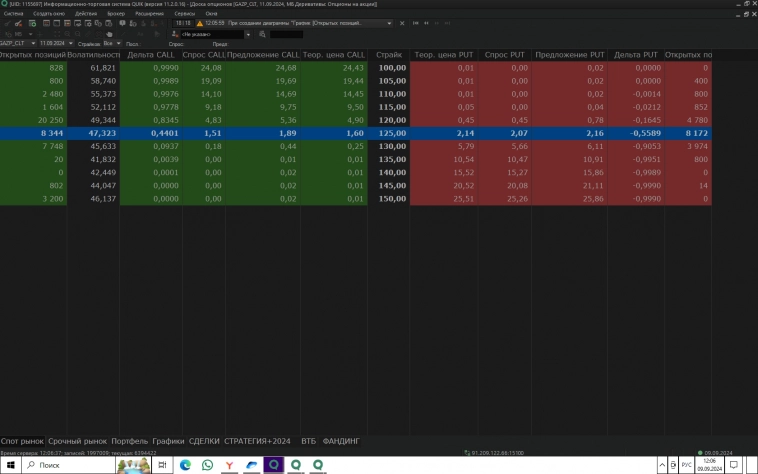Open Task View on the taskbar
The height and width of the screenshot is (474, 758).
click(x=162, y=465)
